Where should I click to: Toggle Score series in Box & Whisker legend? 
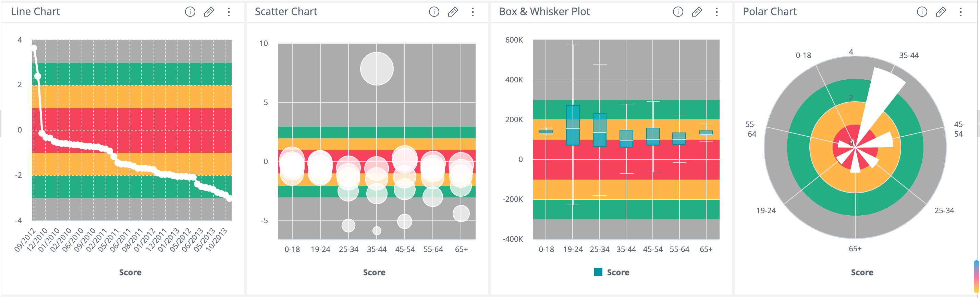tap(618, 272)
